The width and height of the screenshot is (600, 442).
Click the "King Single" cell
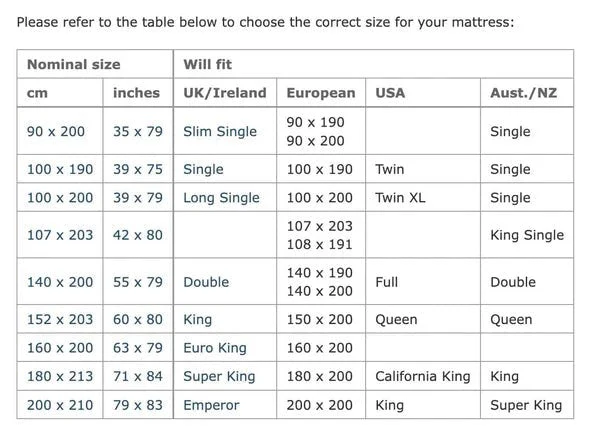tap(526, 236)
